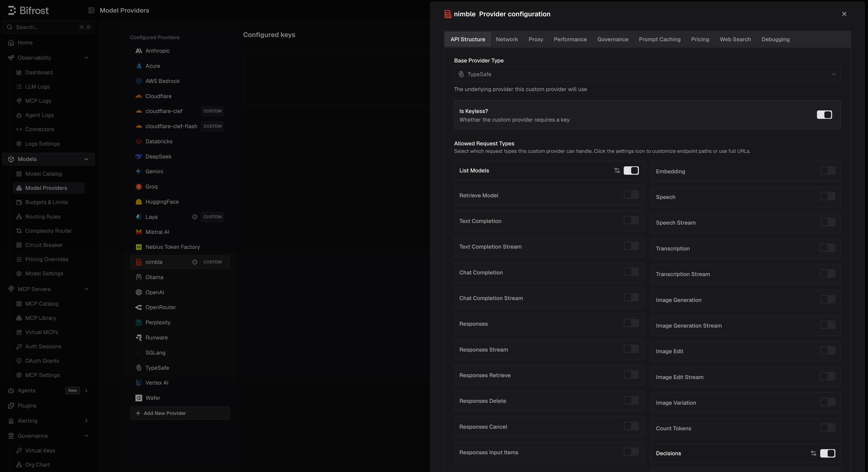Click the info icon next to Laya

(x=195, y=217)
